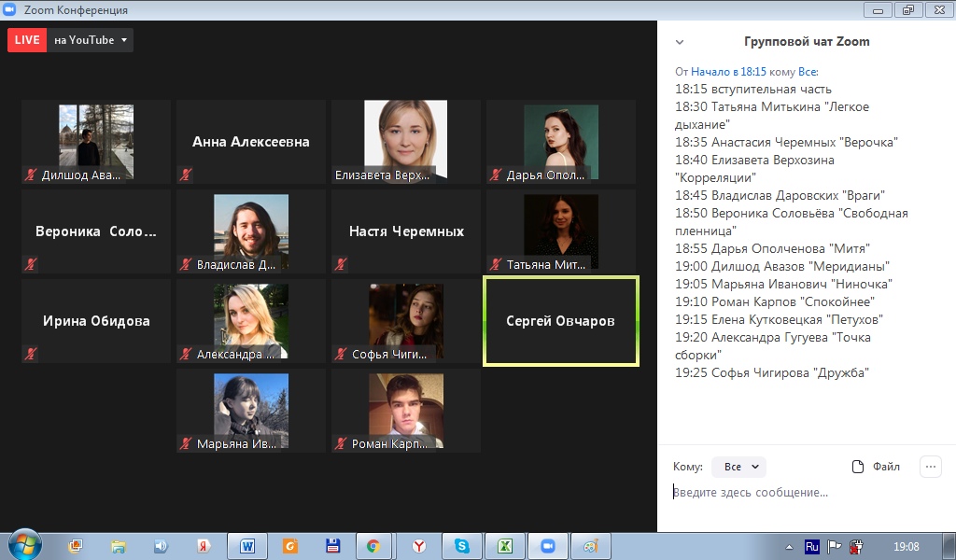Open the chat more options (…) button
956x560 pixels.
(931, 467)
